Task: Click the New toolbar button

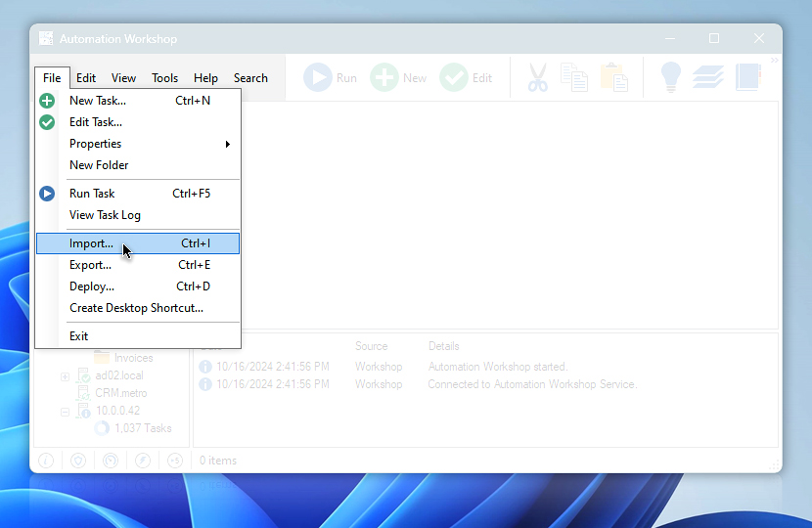Action: (x=399, y=77)
